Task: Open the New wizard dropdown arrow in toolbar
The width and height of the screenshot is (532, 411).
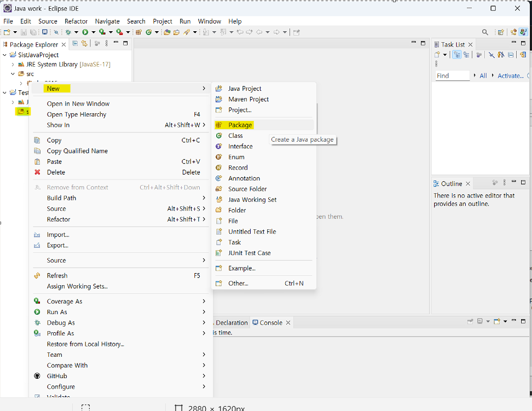Action: pyautogui.click(x=15, y=32)
